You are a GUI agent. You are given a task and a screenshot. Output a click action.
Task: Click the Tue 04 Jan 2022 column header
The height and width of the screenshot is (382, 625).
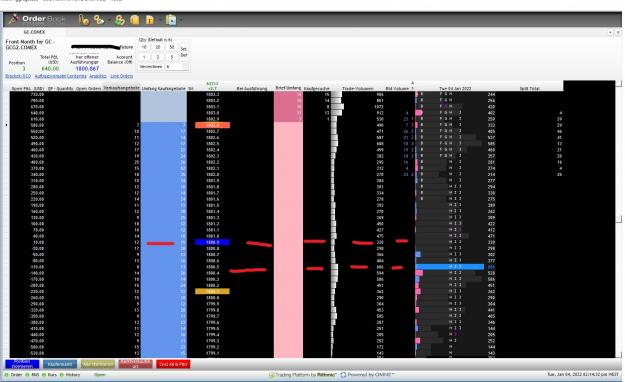[x=455, y=89]
